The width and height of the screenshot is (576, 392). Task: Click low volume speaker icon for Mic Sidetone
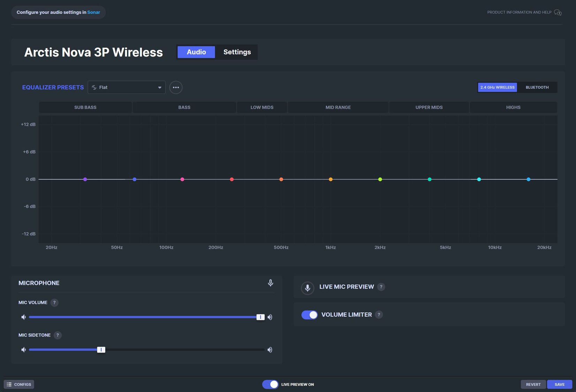point(23,350)
